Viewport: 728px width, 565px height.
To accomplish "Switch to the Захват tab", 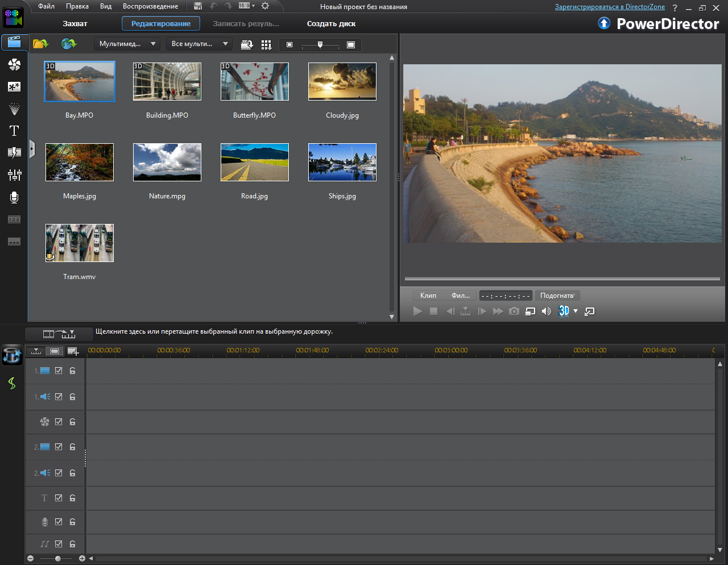I will tap(74, 23).
